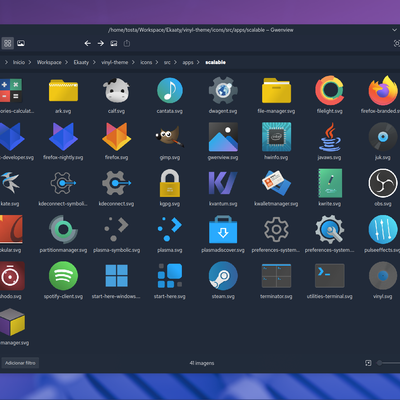Switch to Browse mode grid view
The height and width of the screenshot is (400, 400).
[x=8, y=43]
